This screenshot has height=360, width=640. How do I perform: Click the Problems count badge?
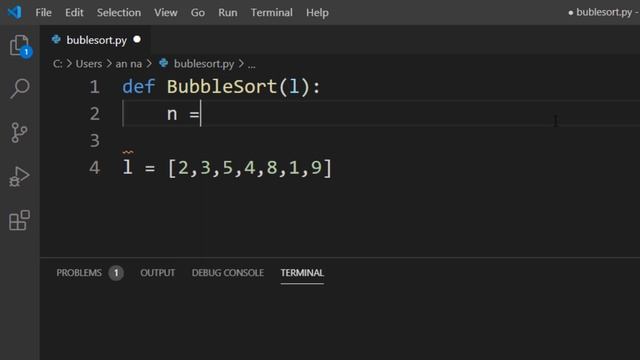[116, 273]
